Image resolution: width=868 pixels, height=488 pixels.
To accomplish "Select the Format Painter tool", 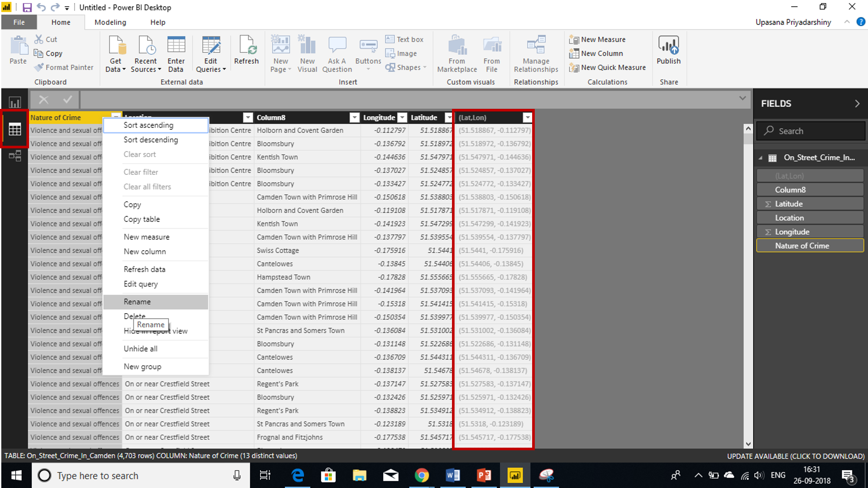I will pyautogui.click(x=64, y=67).
